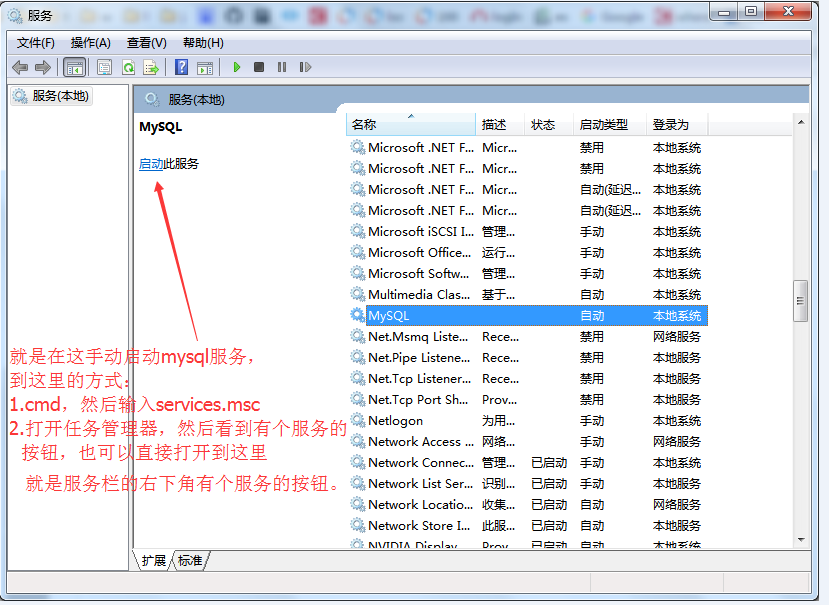
Task: Select the Net.Pipe Listene... service
Action: pos(529,358)
